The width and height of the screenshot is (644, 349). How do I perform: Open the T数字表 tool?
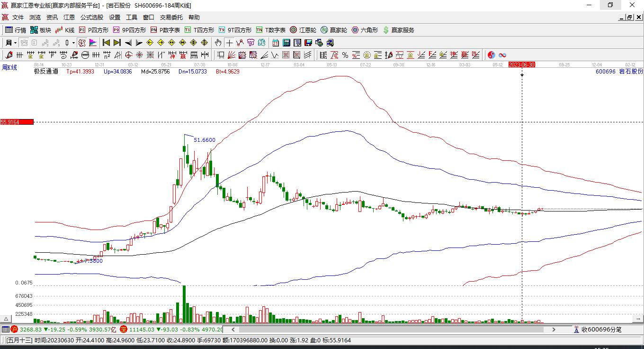[x=271, y=30]
